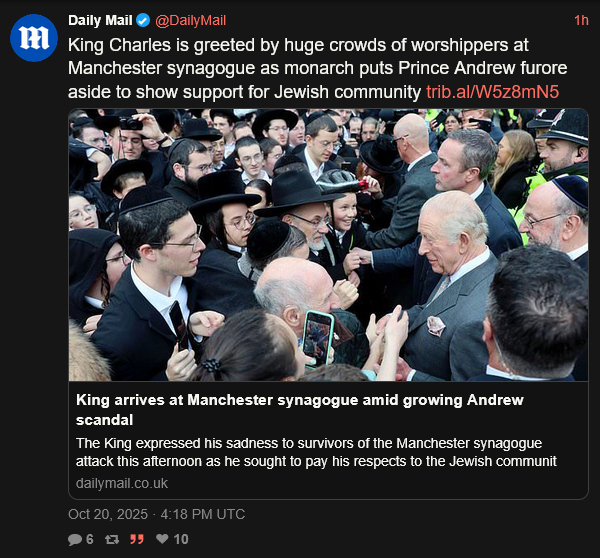
Task: Open replies via the comment bubble icon
Action: pyautogui.click(x=75, y=540)
